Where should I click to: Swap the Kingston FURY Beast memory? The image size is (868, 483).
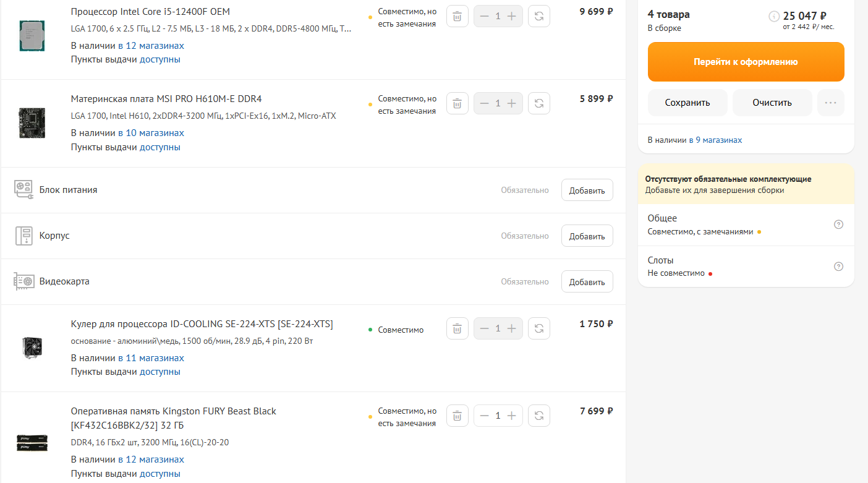click(x=539, y=416)
